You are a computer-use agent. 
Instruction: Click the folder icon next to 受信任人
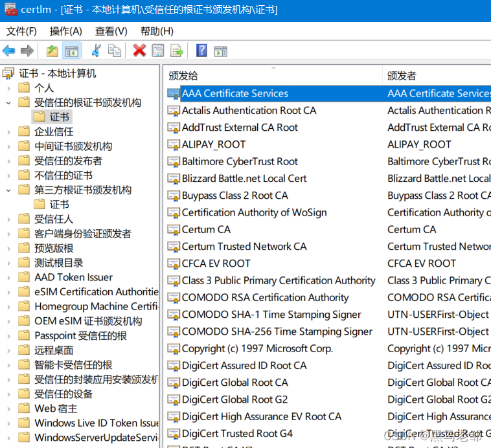pos(24,219)
